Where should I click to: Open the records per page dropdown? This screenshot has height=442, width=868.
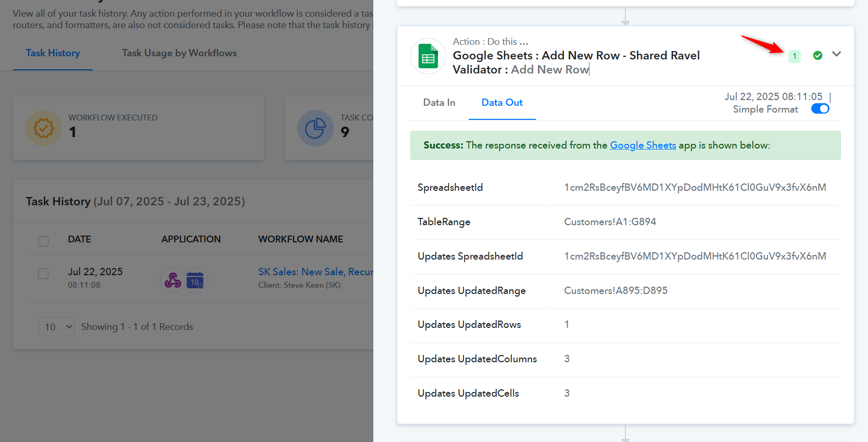click(57, 327)
